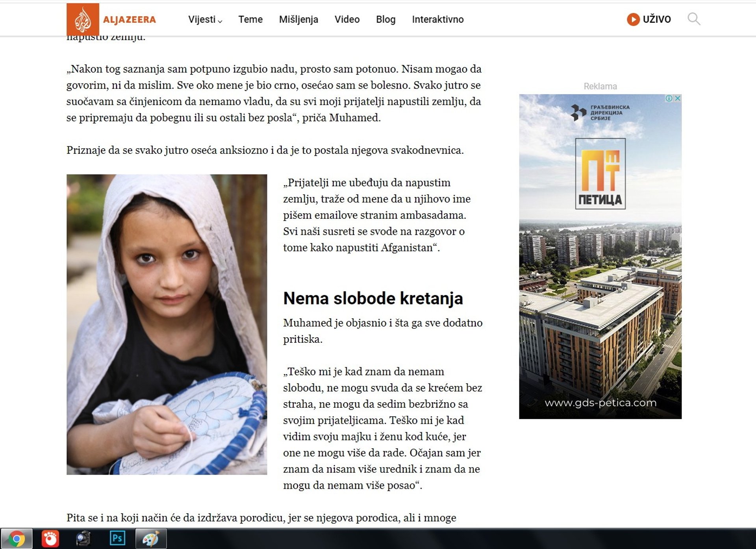This screenshot has height=549, width=756.
Task: Open Paint from the taskbar
Action: click(151, 539)
